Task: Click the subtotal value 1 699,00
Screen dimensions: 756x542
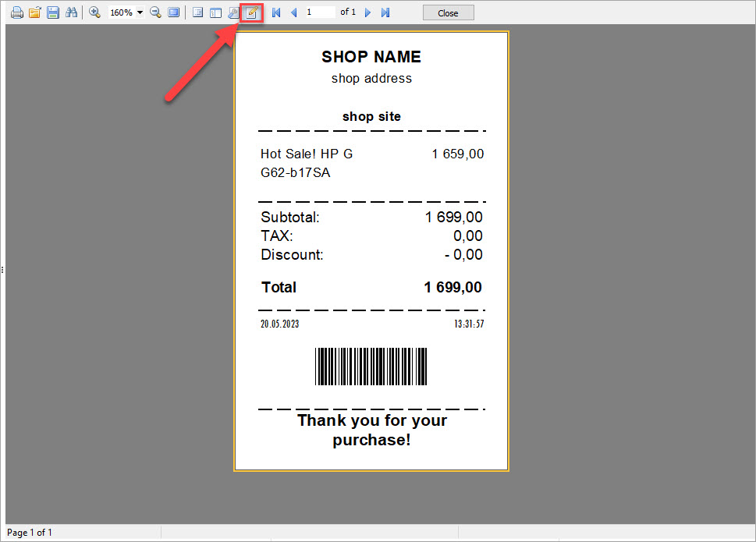Action: point(454,218)
